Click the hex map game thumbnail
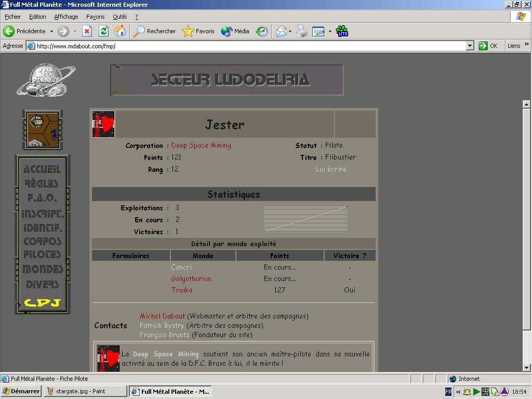This screenshot has height=399, width=532. pos(43,129)
